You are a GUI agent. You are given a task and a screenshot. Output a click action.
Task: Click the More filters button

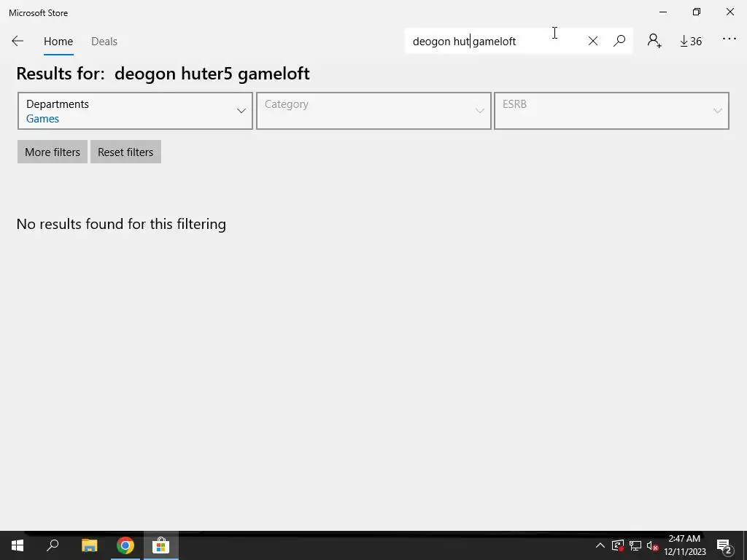(53, 152)
